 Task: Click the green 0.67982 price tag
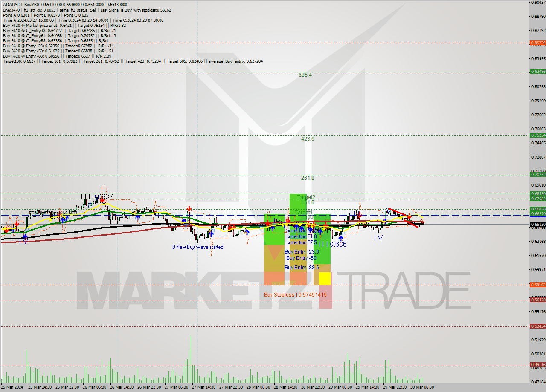537,199
